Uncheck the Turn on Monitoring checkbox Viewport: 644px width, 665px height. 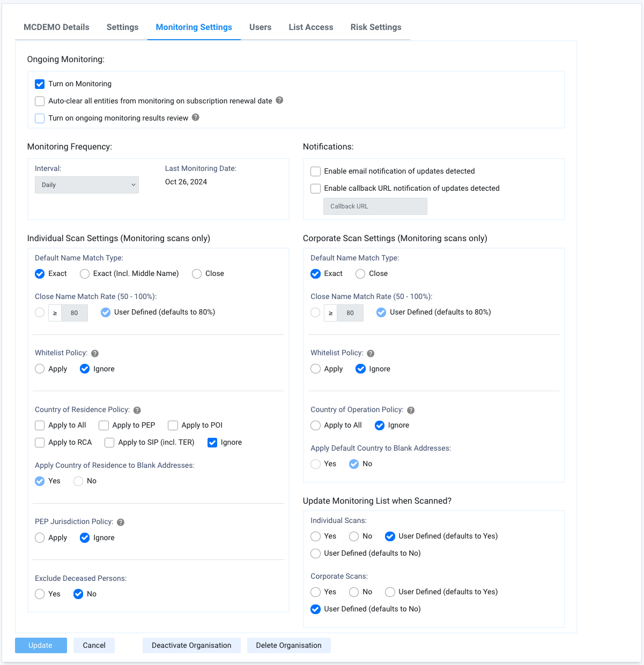tap(40, 84)
